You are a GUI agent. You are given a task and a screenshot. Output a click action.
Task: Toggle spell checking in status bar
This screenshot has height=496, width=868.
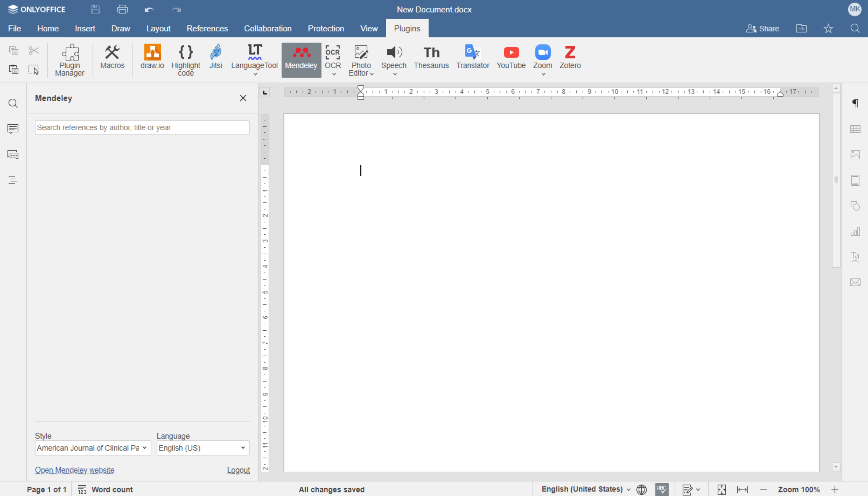click(x=661, y=489)
